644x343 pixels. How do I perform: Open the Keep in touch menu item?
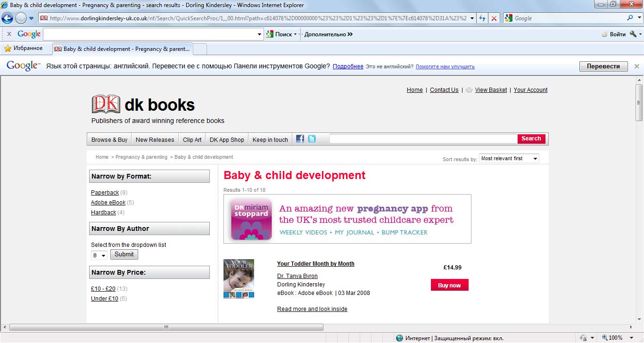click(x=270, y=139)
